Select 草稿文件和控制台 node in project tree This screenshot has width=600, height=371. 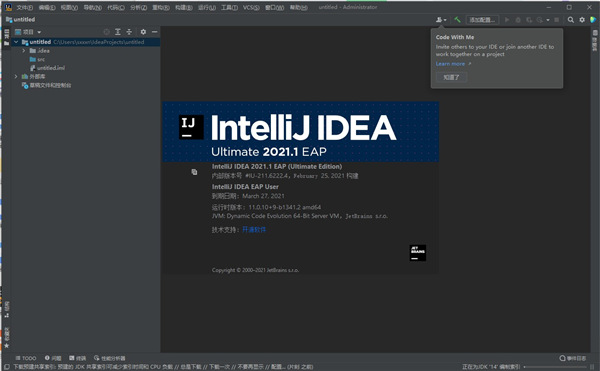pos(46,85)
